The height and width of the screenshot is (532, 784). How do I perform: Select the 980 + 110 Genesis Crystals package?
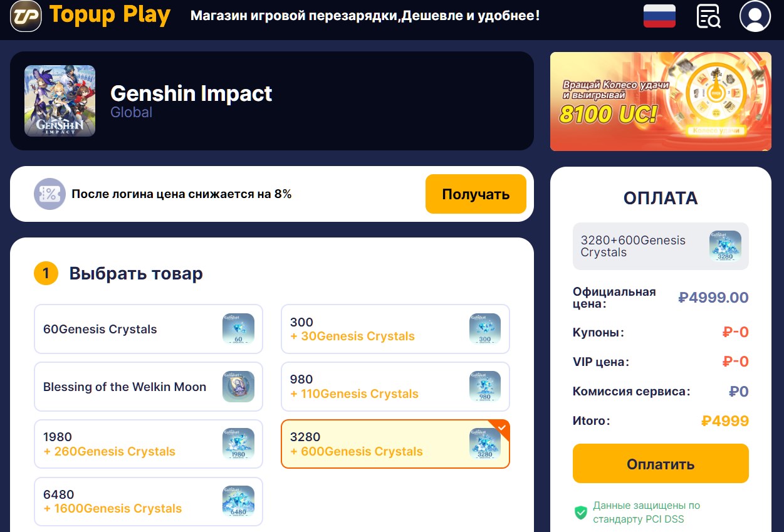coord(395,387)
